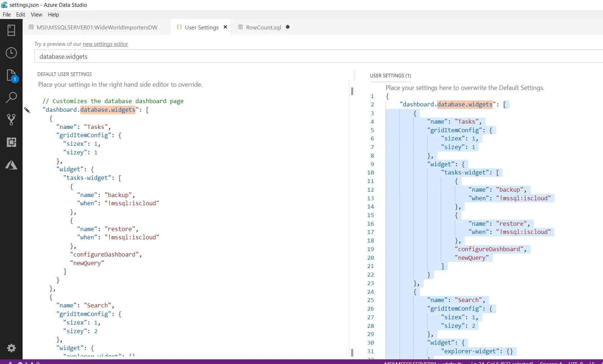Click the Azure Data Studio title bar icon
Screen dimensions: 603x364
[x=4, y=5]
